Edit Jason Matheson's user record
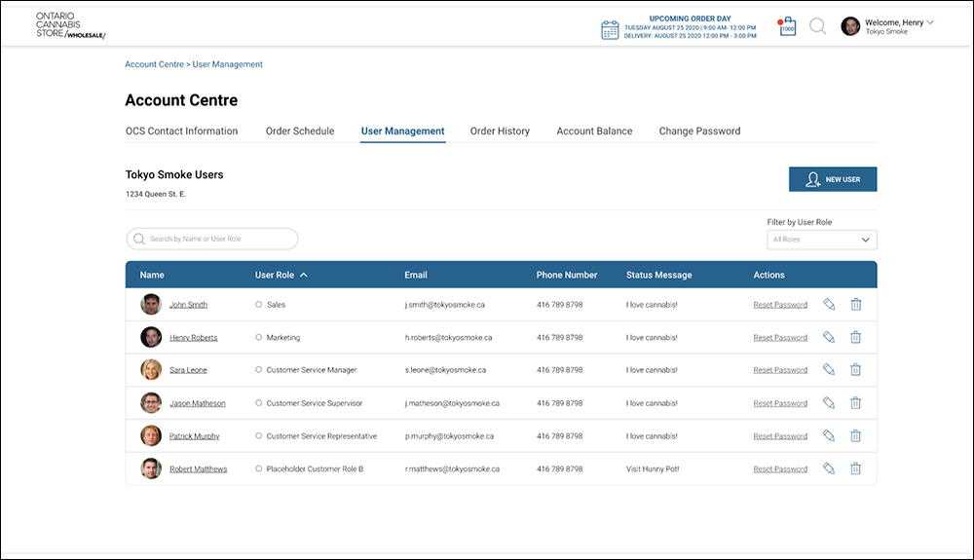The width and height of the screenshot is (974, 560). click(829, 403)
